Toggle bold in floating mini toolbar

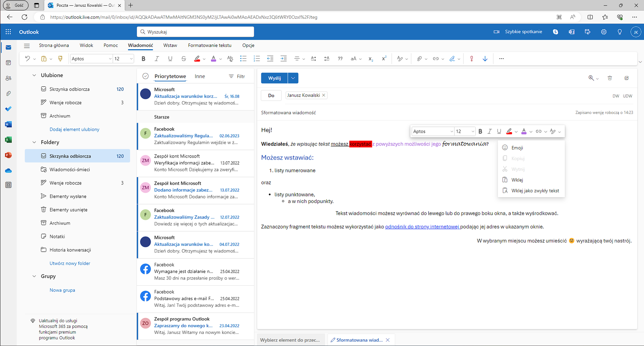[480, 131]
